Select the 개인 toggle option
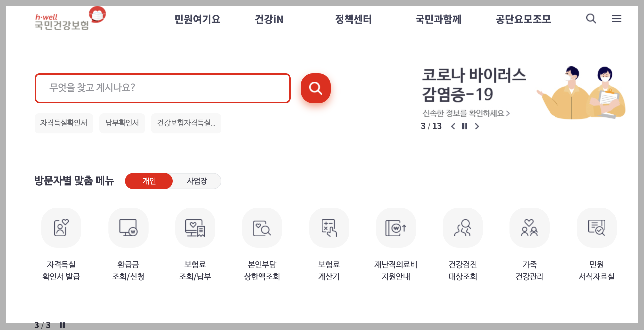The height and width of the screenshot is (330, 644). coord(149,181)
